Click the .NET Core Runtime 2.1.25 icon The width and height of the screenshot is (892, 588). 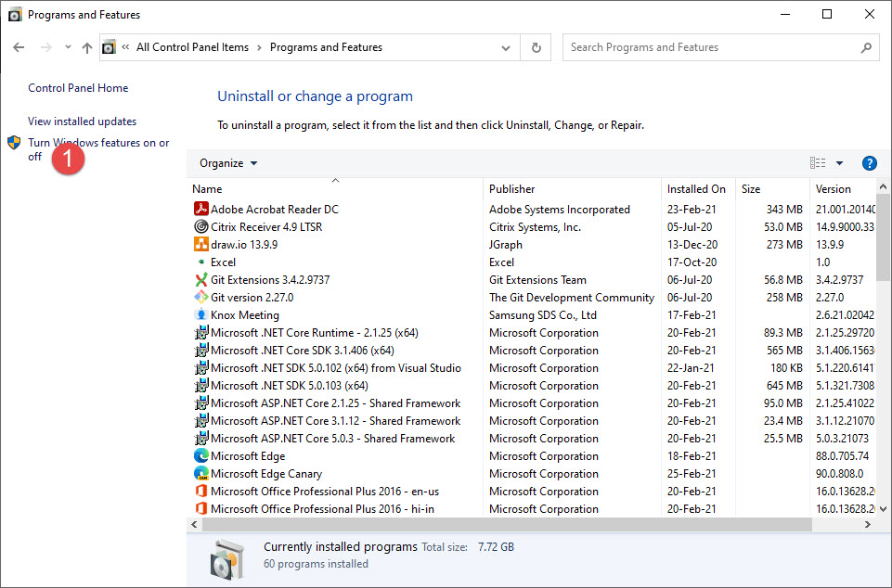[x=200, y=332]
